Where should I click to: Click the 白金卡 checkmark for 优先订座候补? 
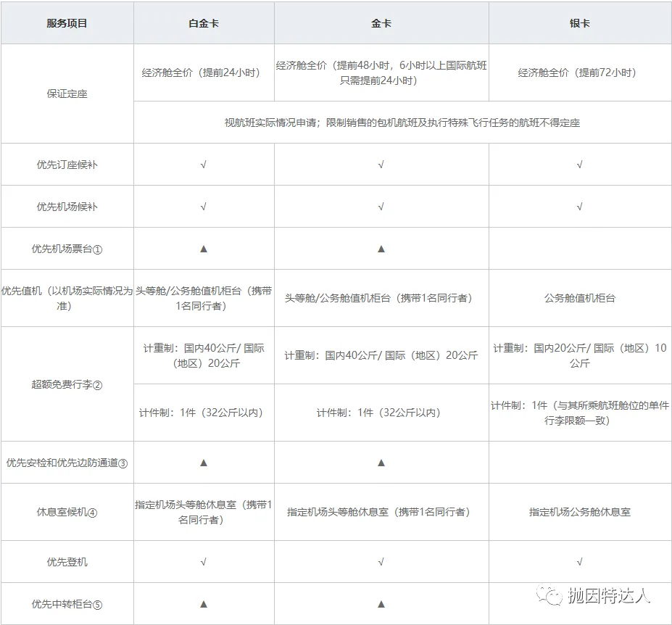coord(204,165)
